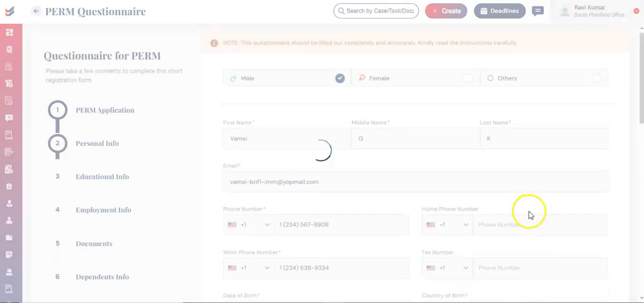The image size is (644, 303).
Task: Click the plain document icon below dashboard icon
Action: click(9, 49)
